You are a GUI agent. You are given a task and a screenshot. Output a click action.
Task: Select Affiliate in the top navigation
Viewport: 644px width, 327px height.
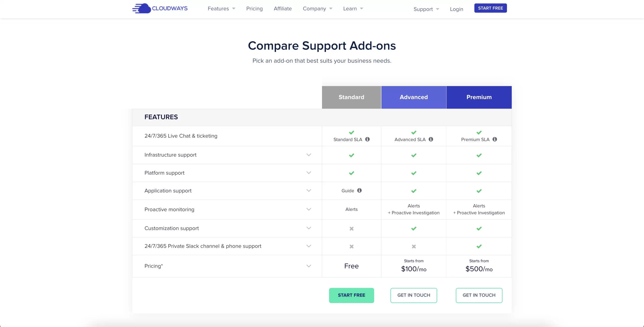[x=283, y=8]
